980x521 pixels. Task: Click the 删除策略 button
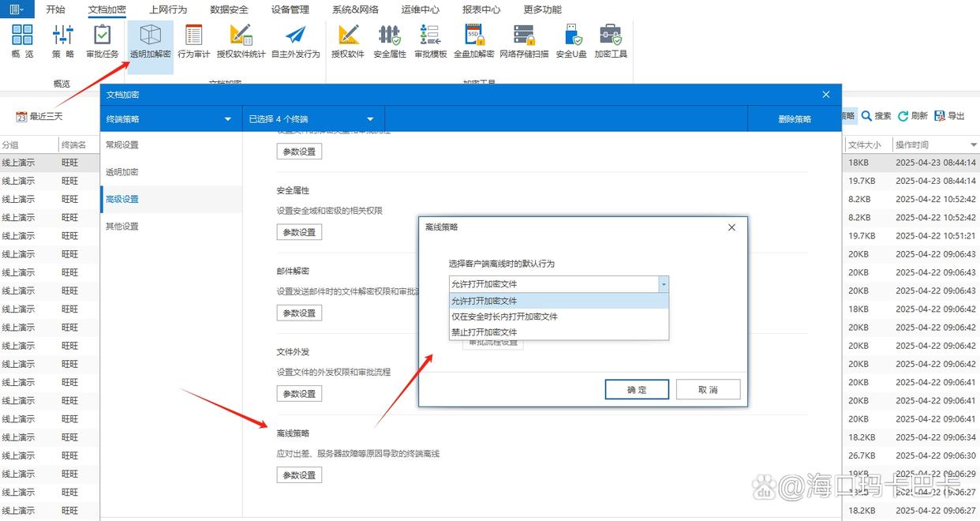(x=796, y=116)
